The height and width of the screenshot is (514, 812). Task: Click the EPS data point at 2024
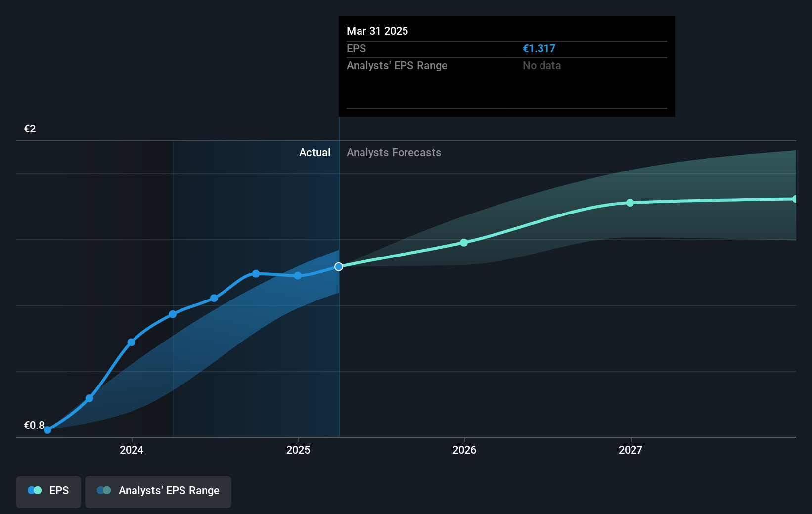click(131, 342)
